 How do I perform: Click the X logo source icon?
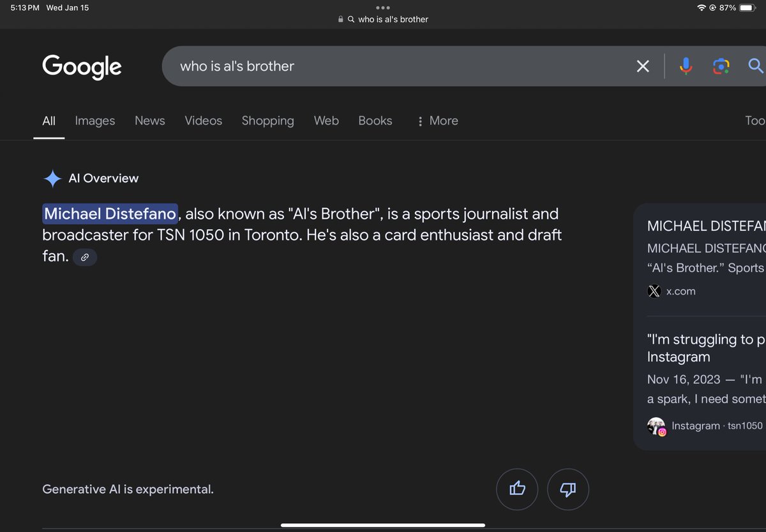point(654,291)
